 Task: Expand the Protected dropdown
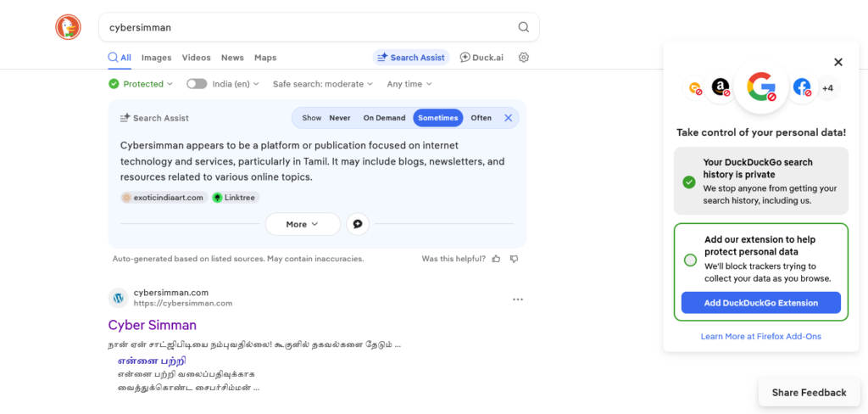click(141, 84)
